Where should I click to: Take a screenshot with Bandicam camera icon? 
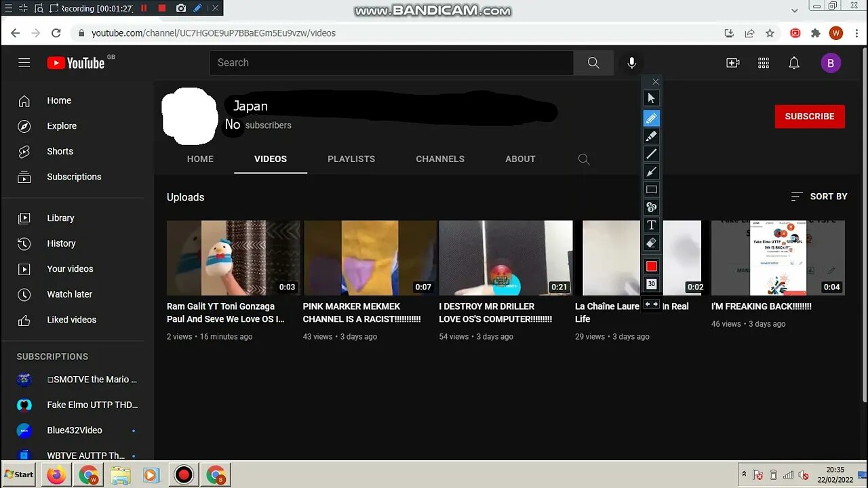point(181,8)
